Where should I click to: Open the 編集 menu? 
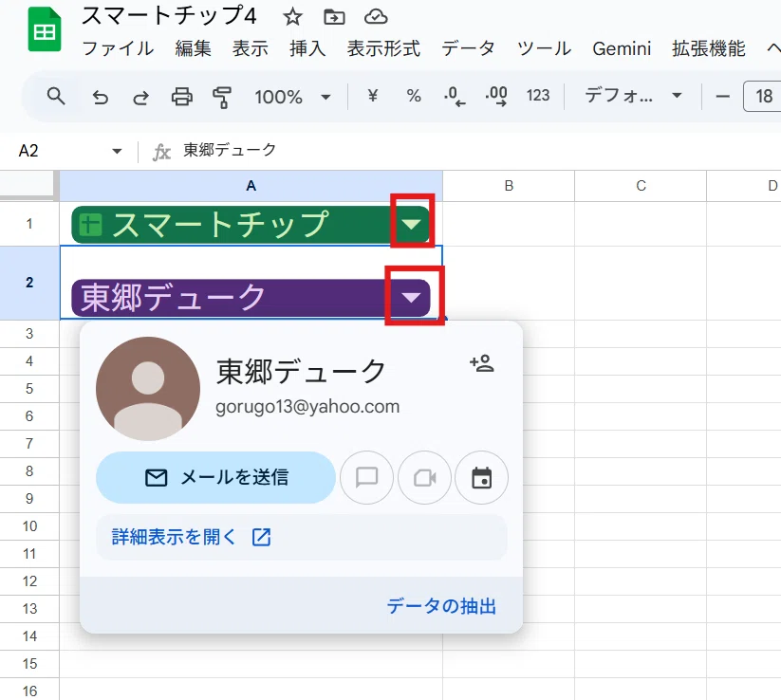point(194,48)
